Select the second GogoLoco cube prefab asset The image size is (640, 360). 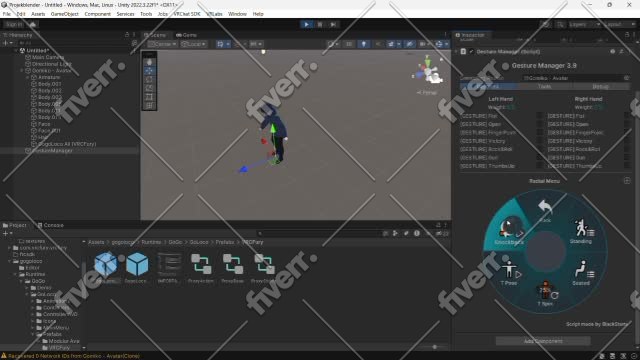point(137,267)
